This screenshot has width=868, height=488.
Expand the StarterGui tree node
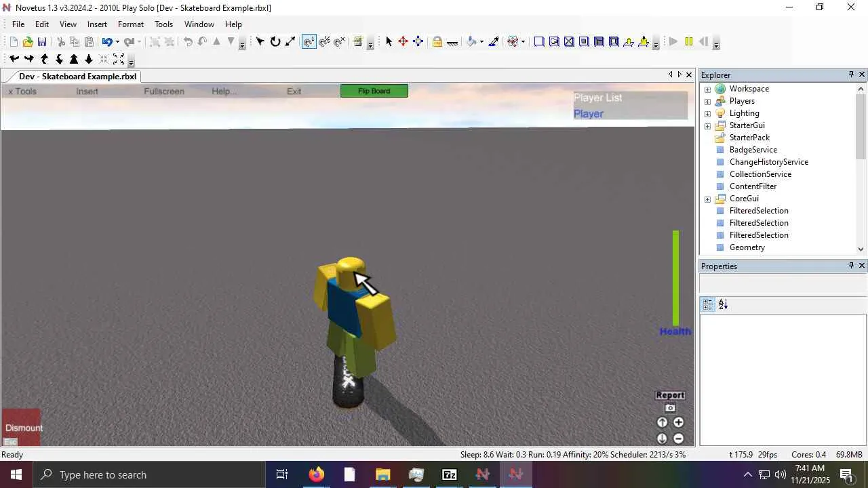(707, 125)
